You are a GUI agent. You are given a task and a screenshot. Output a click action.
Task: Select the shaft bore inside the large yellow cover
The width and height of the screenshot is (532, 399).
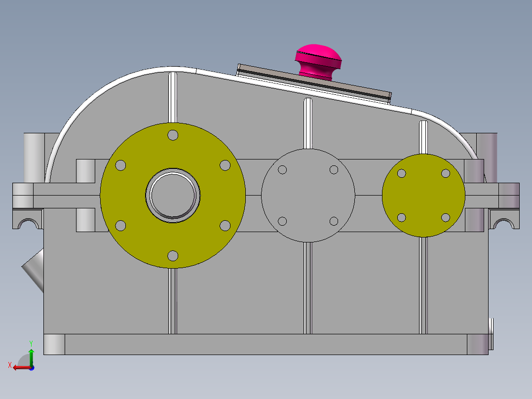pos(173,195)
